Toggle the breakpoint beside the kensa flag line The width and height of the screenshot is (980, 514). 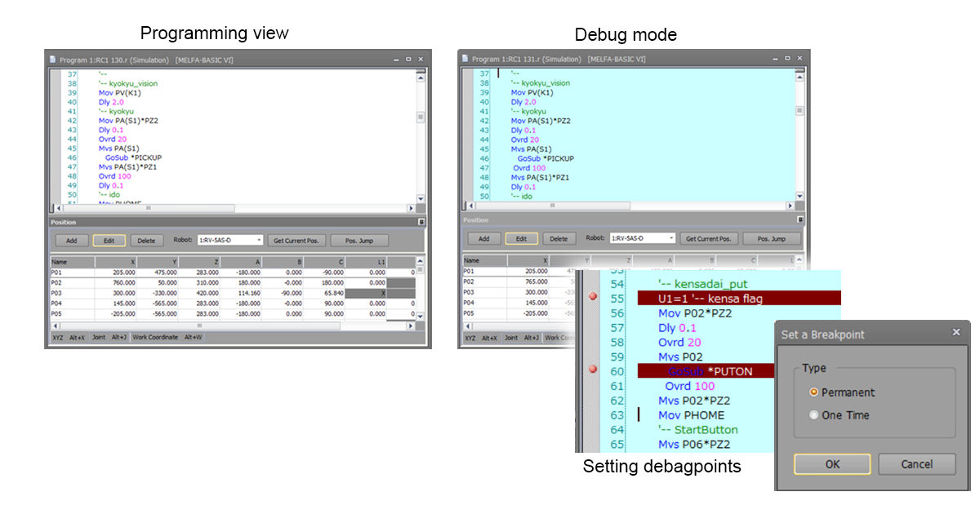tap(594, 297)
